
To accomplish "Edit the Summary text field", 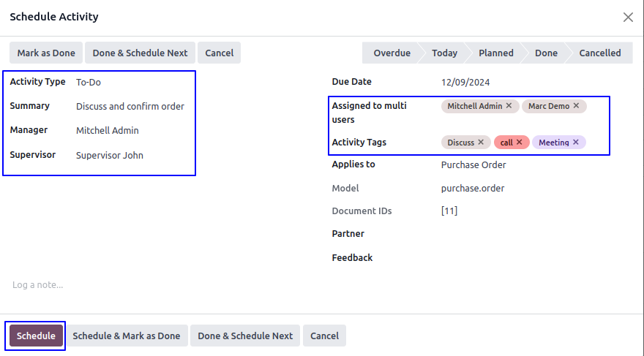I will [x=132, y=107].
